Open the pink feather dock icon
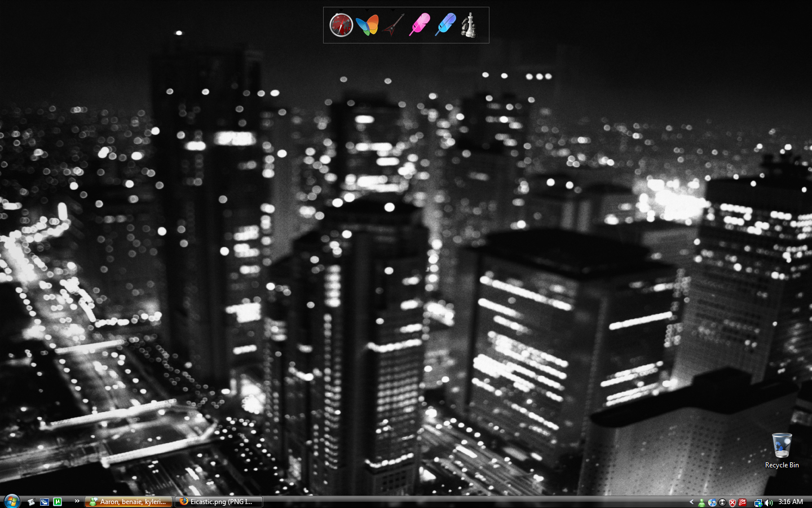 419,24
